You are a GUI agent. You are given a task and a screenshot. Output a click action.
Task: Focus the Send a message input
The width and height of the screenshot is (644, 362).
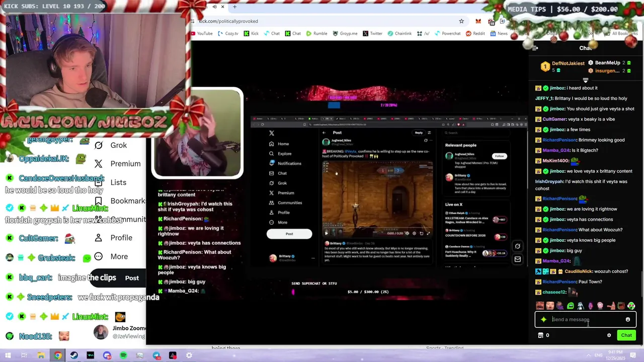coord(586,319)
